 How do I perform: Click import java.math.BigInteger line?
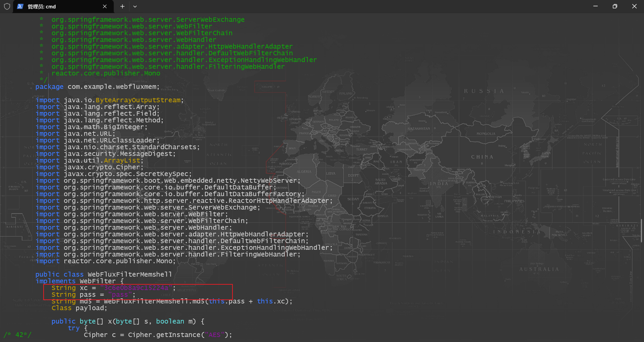tap(92, 127)
